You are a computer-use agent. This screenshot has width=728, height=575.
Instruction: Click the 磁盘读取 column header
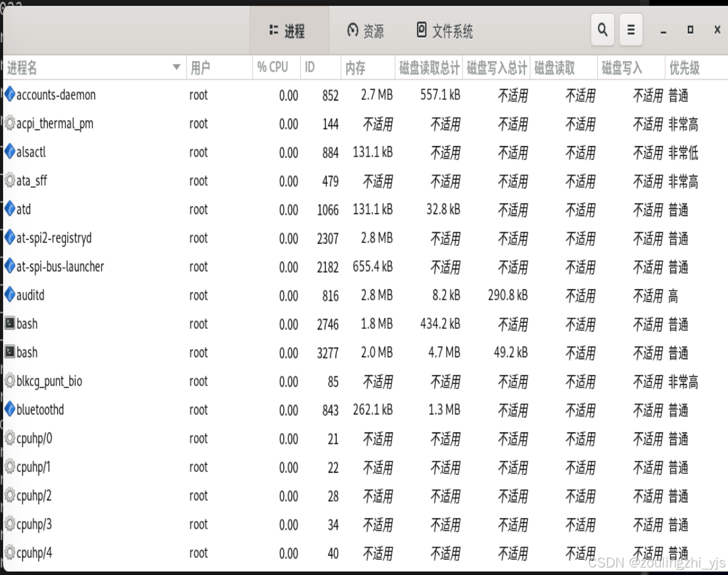tap(563, 68)
